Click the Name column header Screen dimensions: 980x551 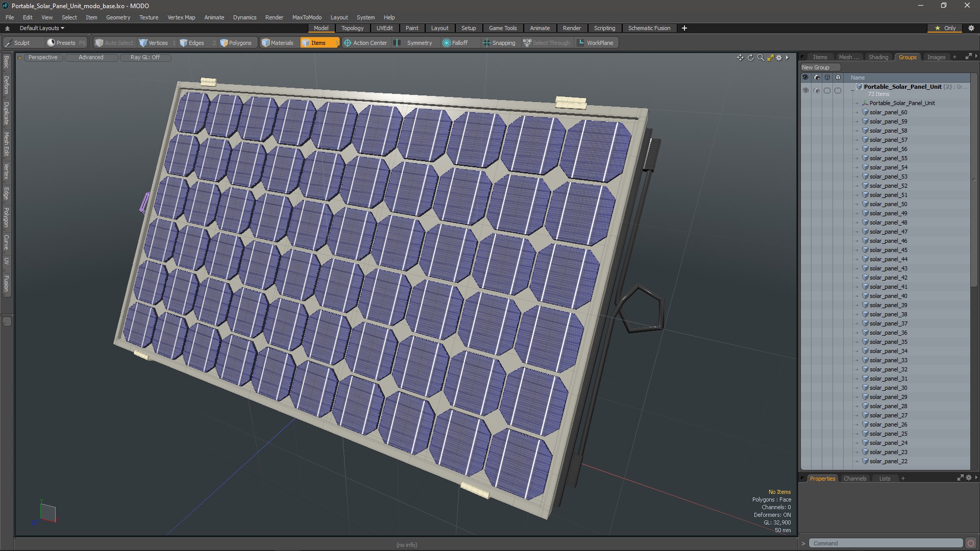857,78
